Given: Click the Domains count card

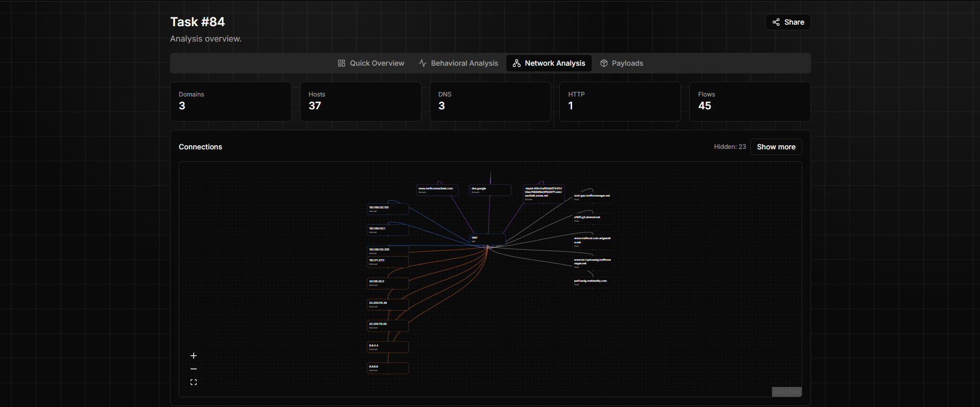Looking at the screenshot, I should click(x=231, y=102).
